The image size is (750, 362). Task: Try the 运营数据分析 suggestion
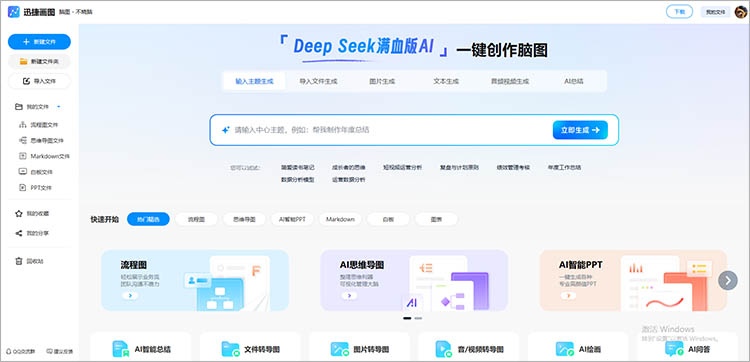(349, 180)
